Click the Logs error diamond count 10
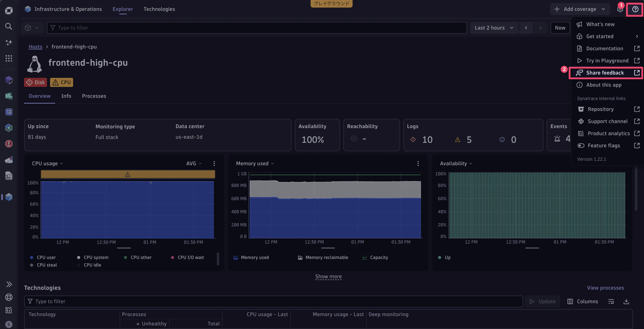644x329 pixels. [421, 139]
